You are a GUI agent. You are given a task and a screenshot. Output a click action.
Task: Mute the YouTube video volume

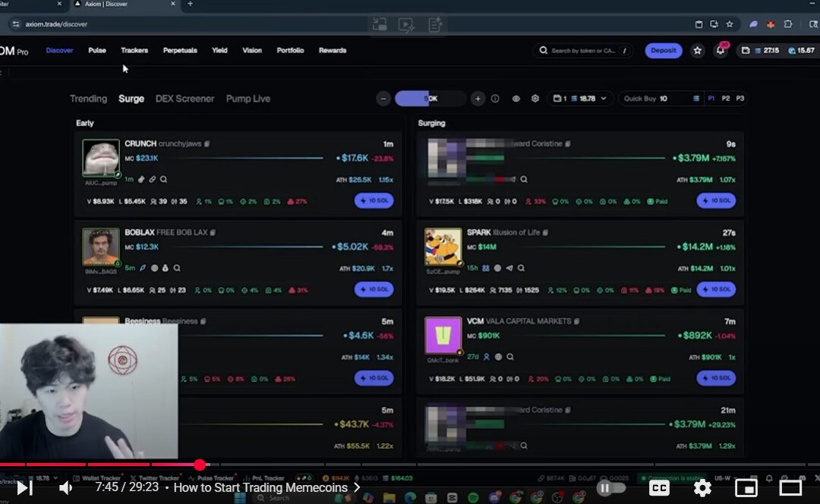pyautogui.click(x=66, y=488)
